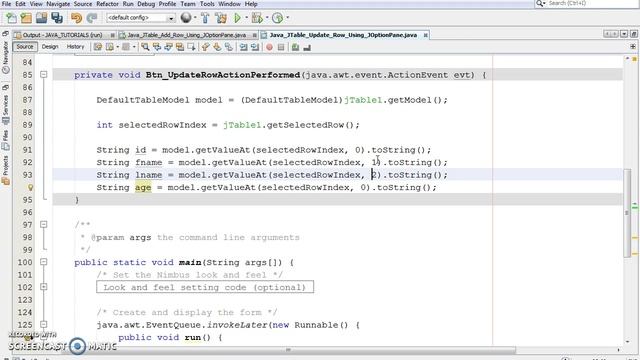
Task: Click the New File toolbar icon
Action: click(11, 18)
